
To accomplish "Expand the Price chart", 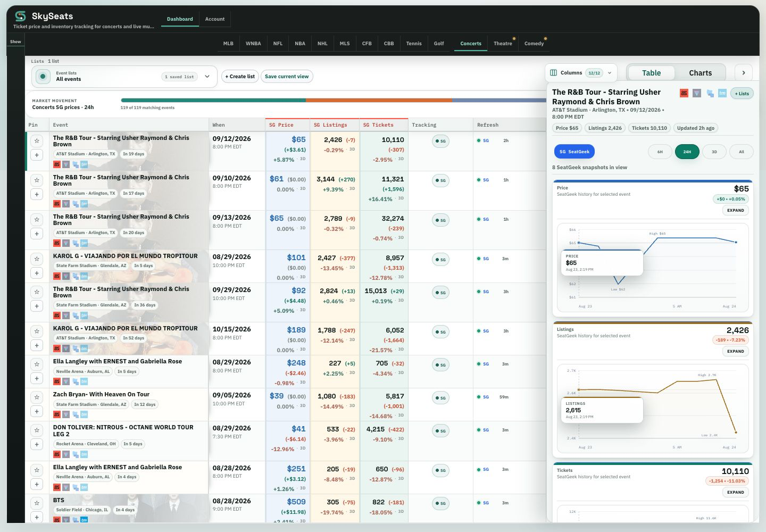I will tap(736, 210).
